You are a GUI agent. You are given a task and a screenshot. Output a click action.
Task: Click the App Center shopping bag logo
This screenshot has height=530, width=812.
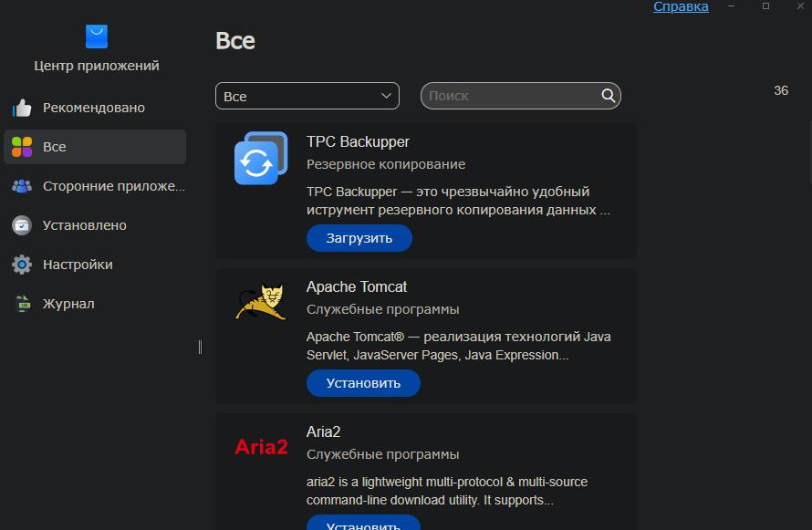(97, 36)
